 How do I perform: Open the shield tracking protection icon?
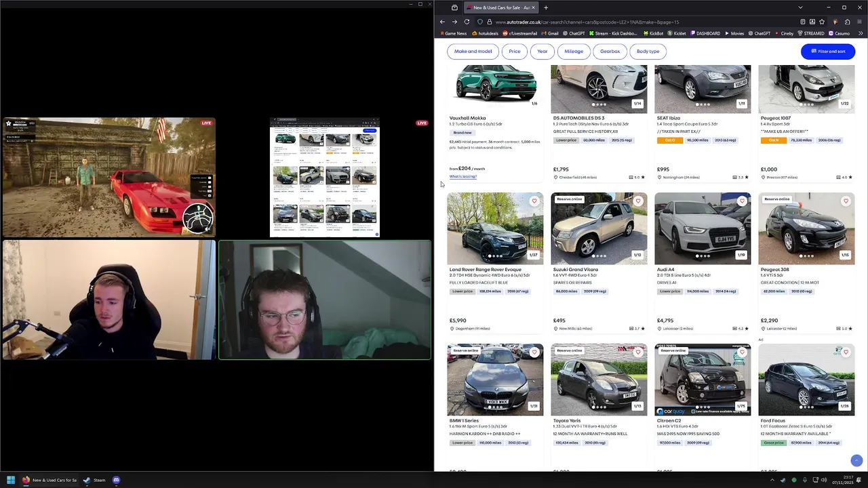click(480, 22)
